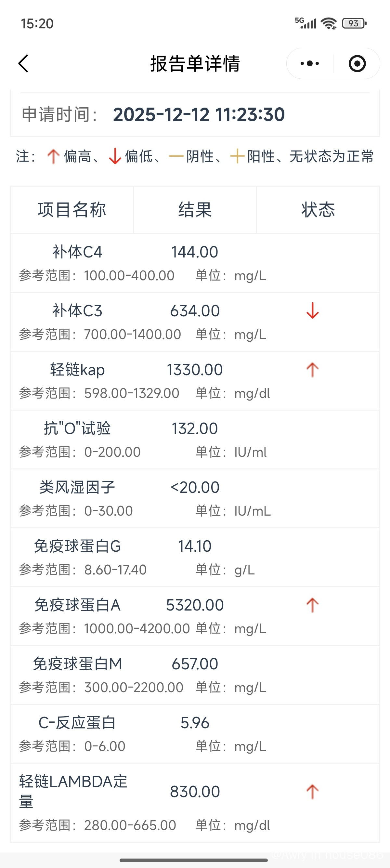Select the 状态 column header
Image resolution: width=390 pixels, height=868 pixels.
coord(318,210)
